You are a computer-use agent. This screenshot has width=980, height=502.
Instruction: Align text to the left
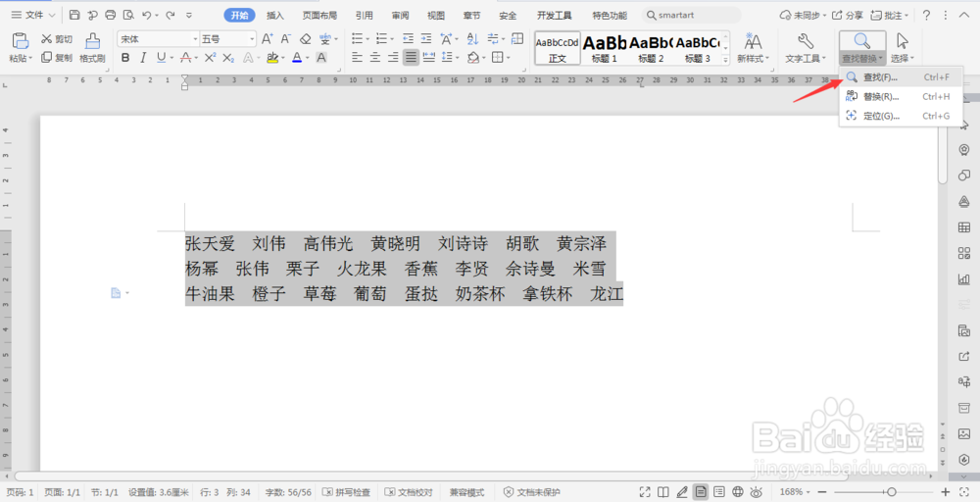(357, 58)
